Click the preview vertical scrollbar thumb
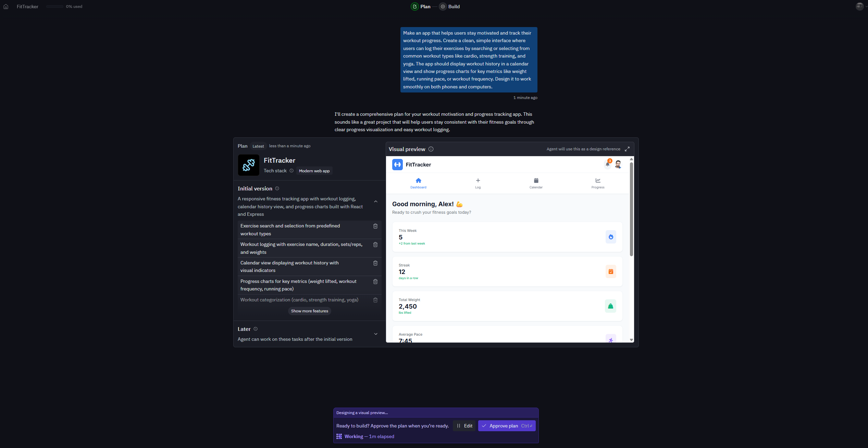 tap(631, 209)
